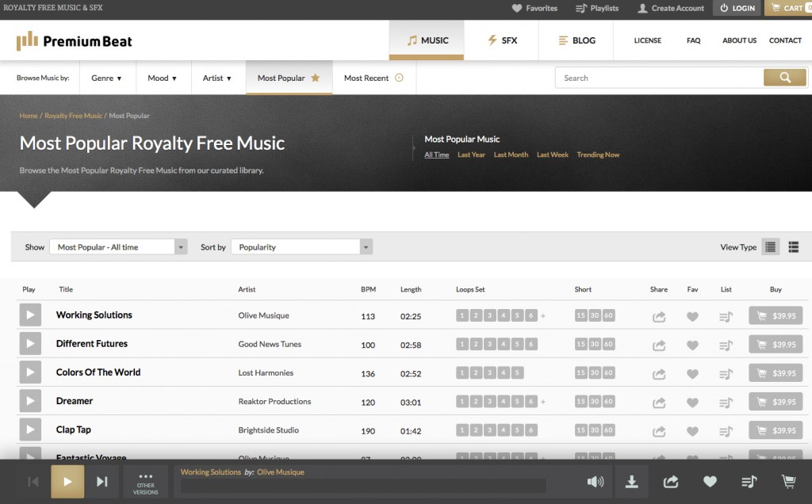Click the Search input field

pyautogui.click(x=659, y=78)
